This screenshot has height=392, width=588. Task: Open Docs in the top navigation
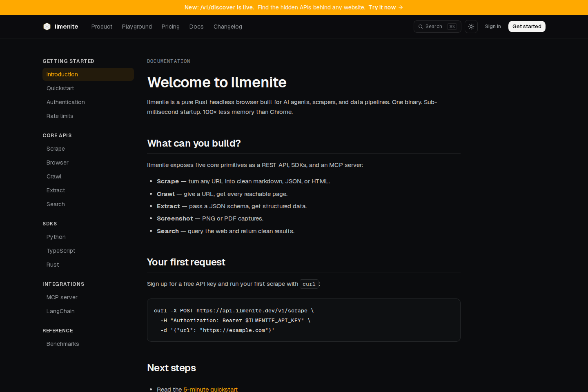tap(196, 27)
